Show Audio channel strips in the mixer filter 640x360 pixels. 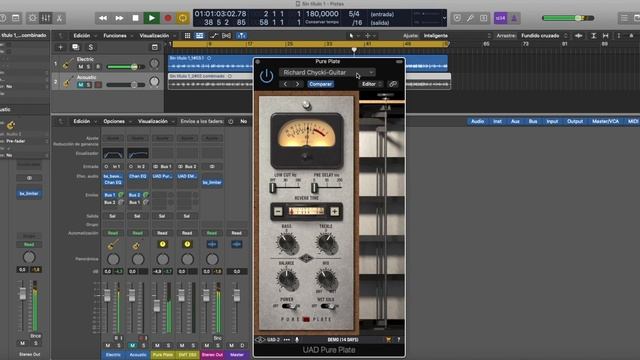(478, 121)
